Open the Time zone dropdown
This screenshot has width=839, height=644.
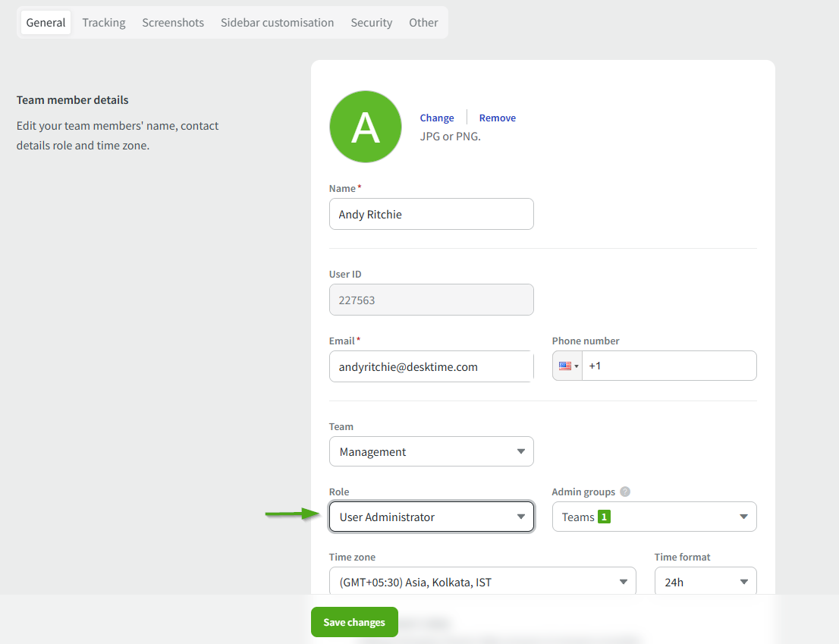coord(482,582)
